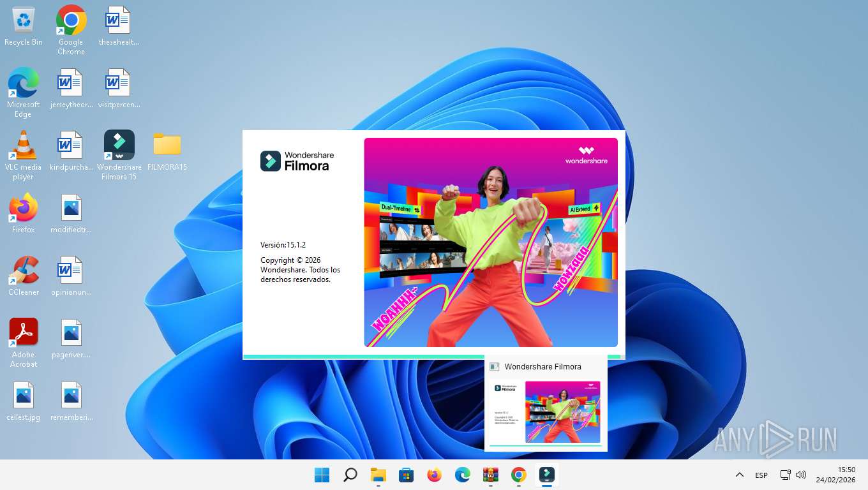Open File Explorer from taskbar

[378, 475]
